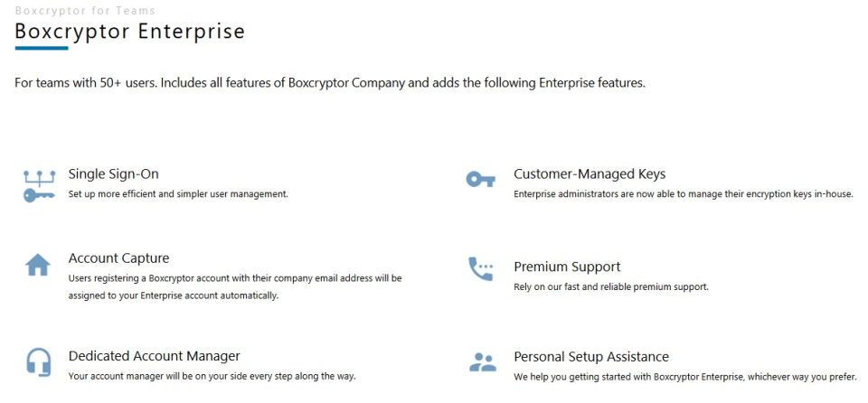
Task: Click the 'Set up more efficient' description text
Action: [178, 193]
